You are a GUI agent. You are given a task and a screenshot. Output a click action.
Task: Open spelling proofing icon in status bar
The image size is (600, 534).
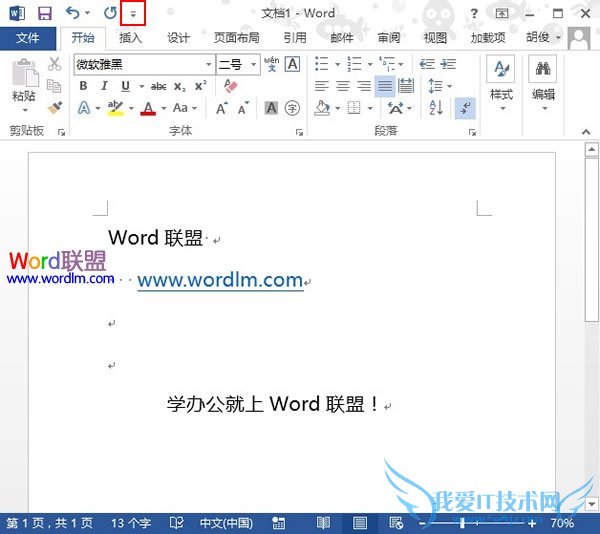pos(177,523)
